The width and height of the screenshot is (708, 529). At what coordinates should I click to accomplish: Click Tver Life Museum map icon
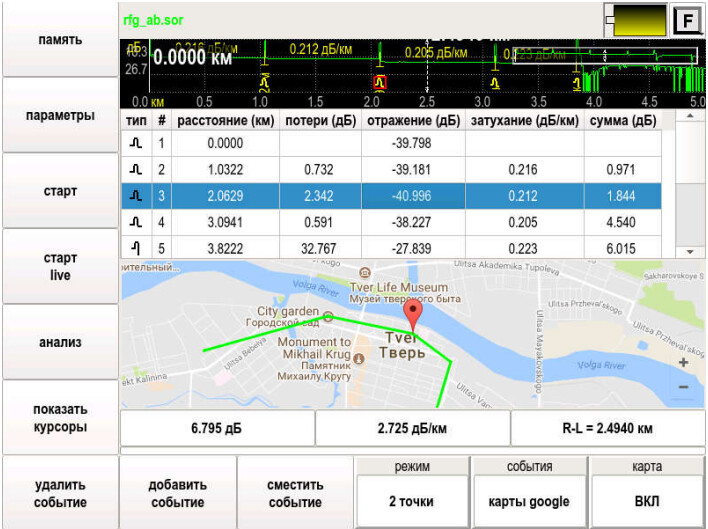367,272
